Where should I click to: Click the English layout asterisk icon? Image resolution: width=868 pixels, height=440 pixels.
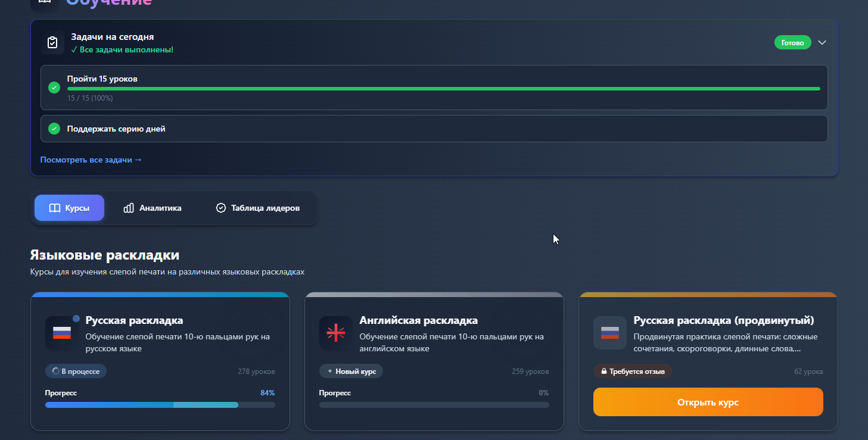click(x=336, y=333)
